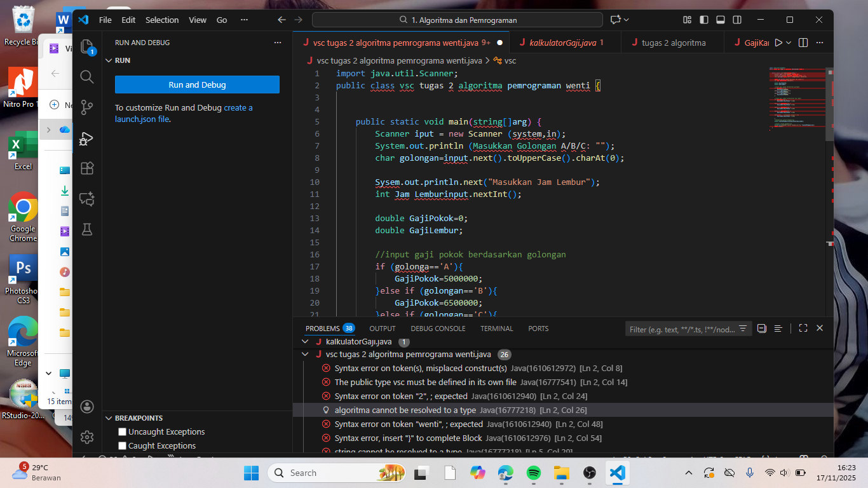Click the Problems filter text field

(681, 329)
